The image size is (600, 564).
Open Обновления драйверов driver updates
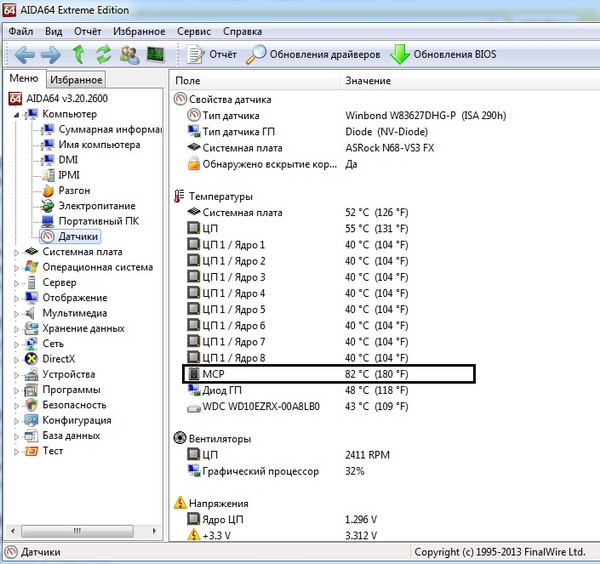313,54
